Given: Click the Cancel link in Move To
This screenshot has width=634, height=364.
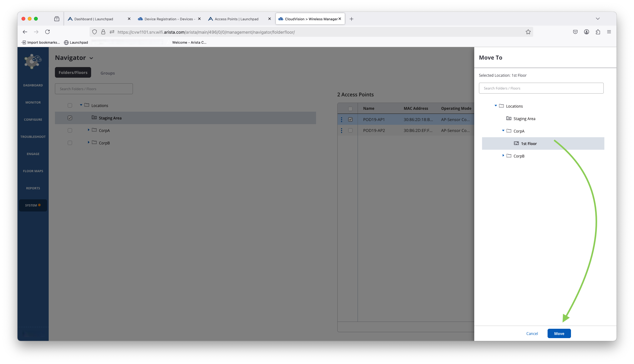Looking at the screenshot, I should (532, 333).
